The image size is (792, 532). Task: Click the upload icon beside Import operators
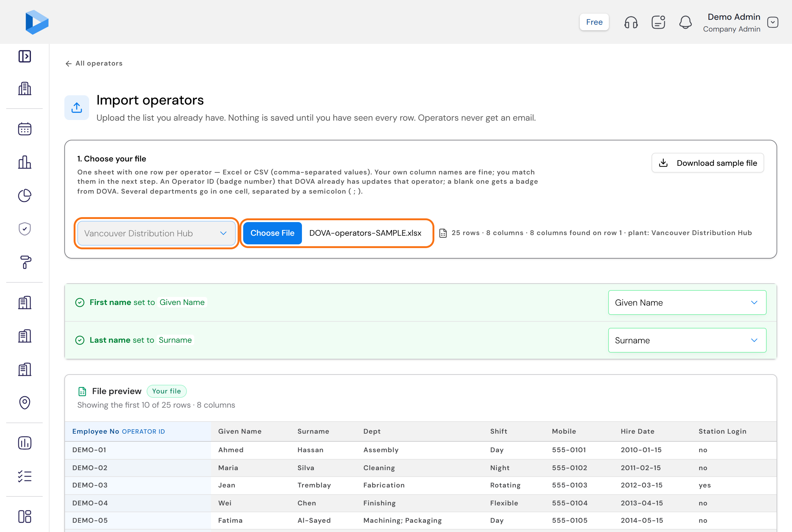(77, 108)
